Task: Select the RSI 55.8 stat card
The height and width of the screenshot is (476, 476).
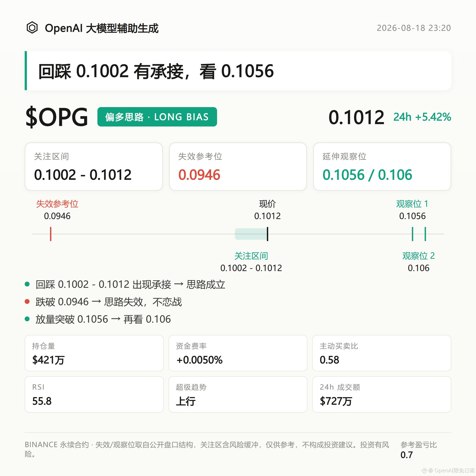Action: (x=94, y=394)
